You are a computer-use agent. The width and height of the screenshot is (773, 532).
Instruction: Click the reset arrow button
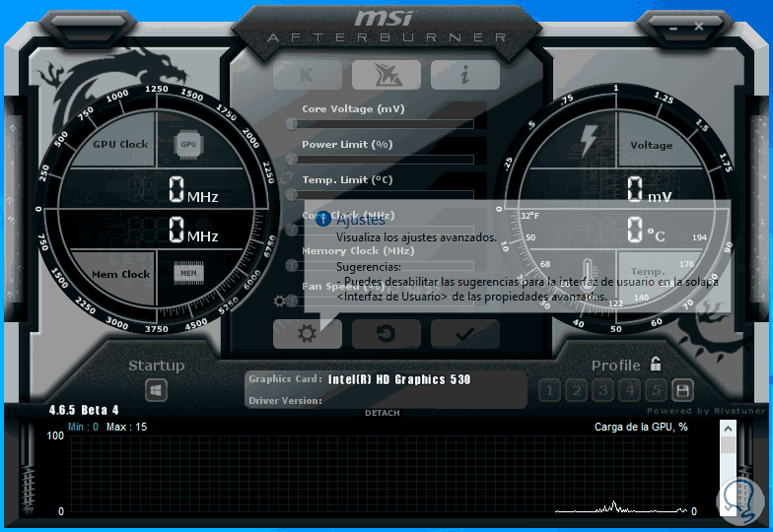tap(386, 334)
